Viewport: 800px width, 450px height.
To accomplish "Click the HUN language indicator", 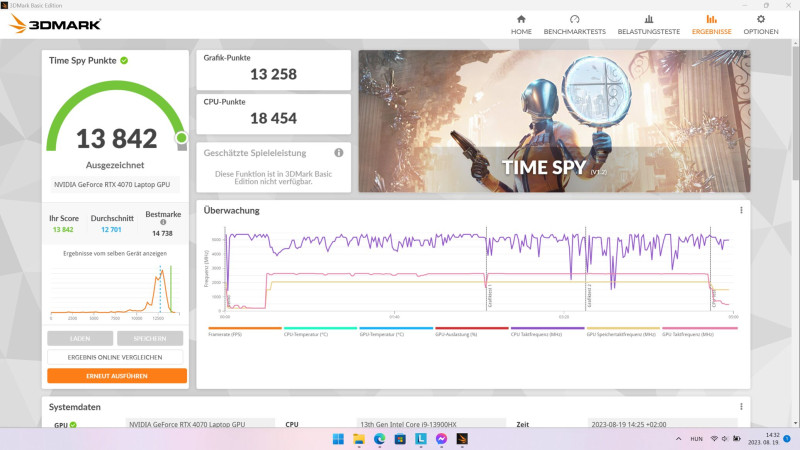I will [x=696, y=439].
